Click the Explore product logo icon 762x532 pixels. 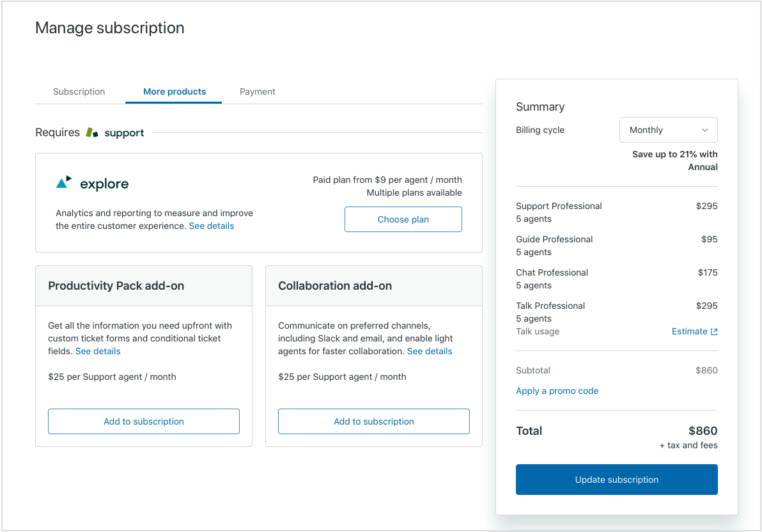click(63, 182)
